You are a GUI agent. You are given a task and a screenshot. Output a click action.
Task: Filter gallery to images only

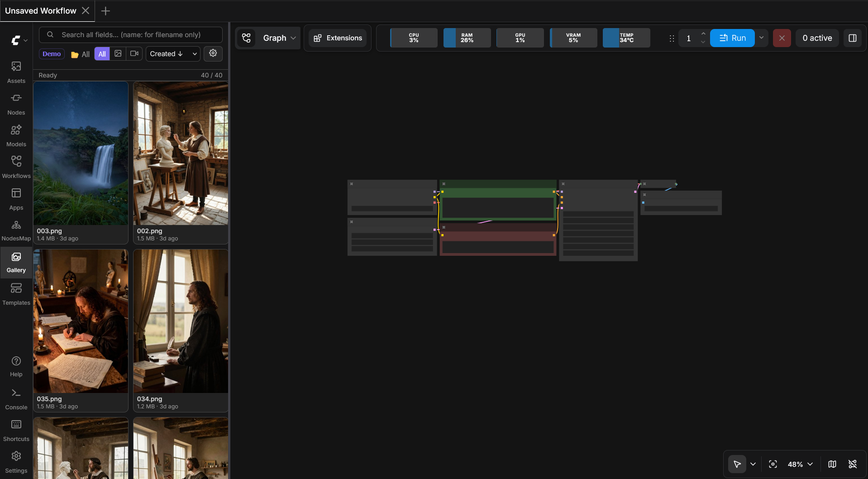coord(118,54)
